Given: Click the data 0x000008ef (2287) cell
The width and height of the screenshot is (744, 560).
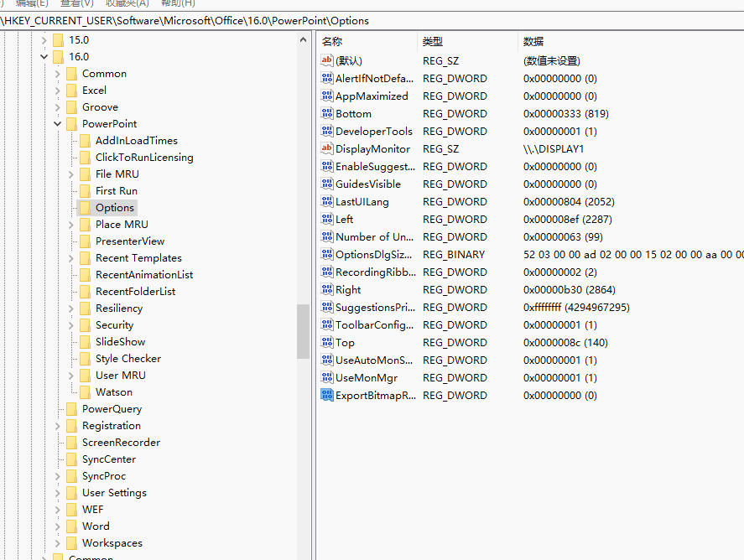Looking at the screenshot, I should click(568, 219).
